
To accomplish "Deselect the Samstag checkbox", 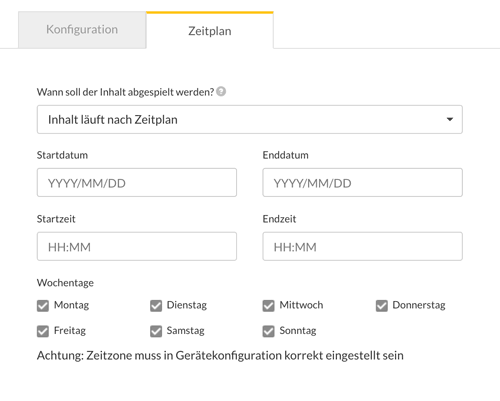I will click(156, 331).
